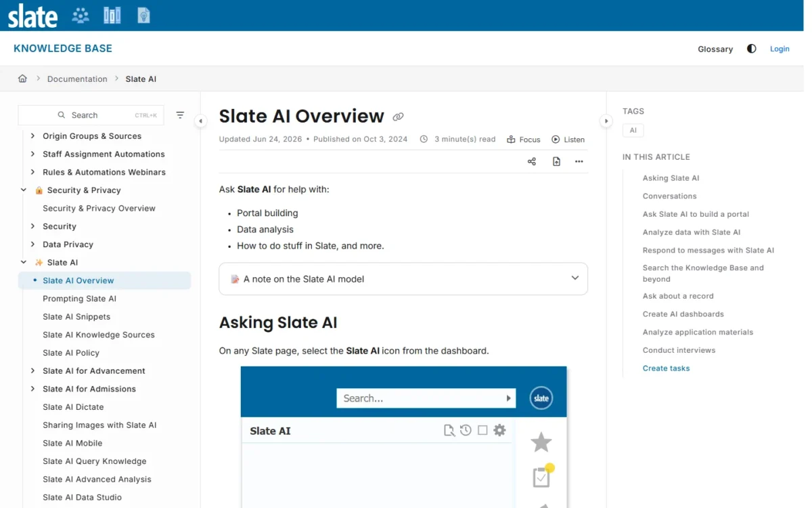
Task: Click the sidebar Search field
Action: pos(91,115)
